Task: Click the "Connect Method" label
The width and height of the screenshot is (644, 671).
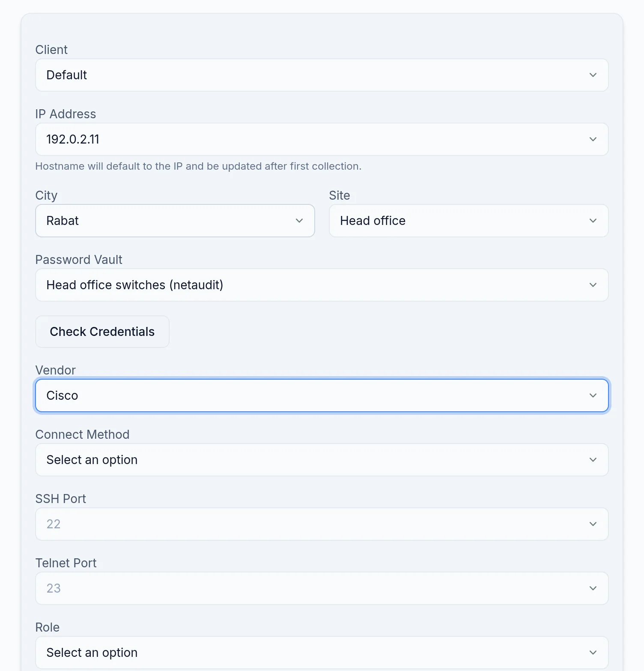Action: click(x=82, y=434)
